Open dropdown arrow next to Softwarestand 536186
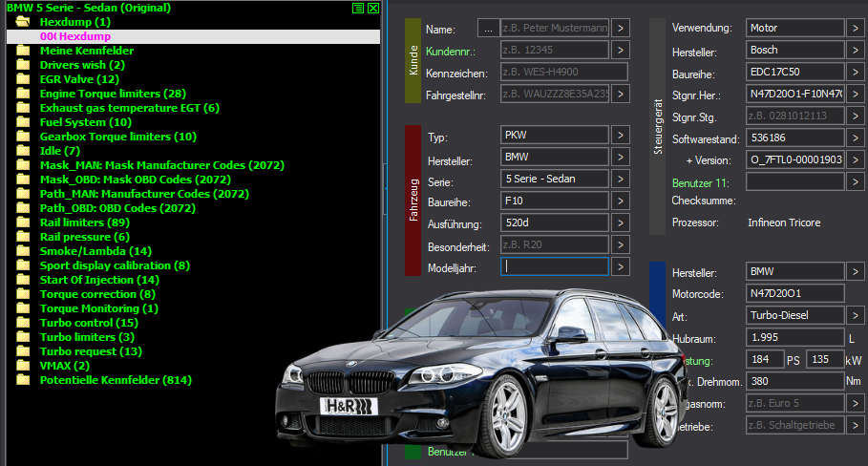The image size is (868, 466). tap(856, 138)
